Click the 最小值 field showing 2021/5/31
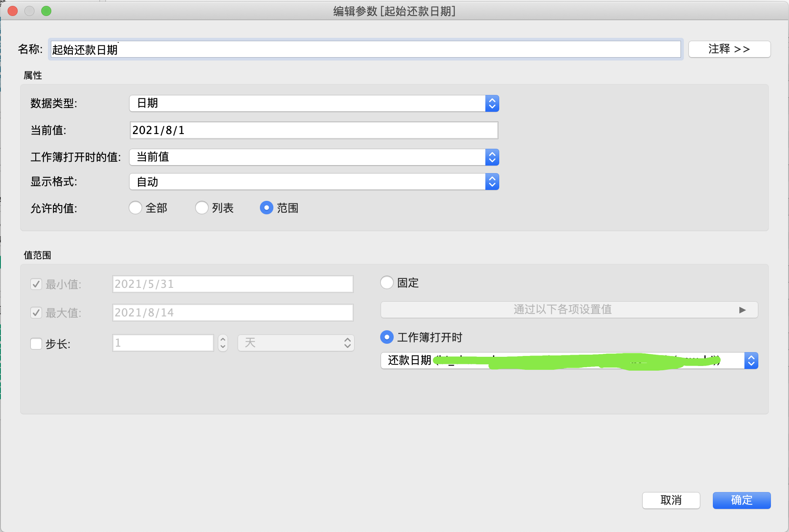 233,284
